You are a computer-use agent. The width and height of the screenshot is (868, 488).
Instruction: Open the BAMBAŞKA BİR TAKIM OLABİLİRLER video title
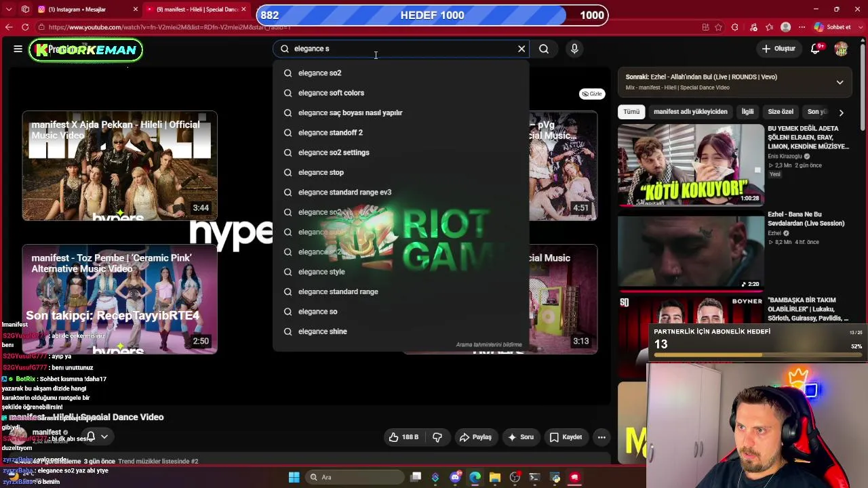pos(808,309)
